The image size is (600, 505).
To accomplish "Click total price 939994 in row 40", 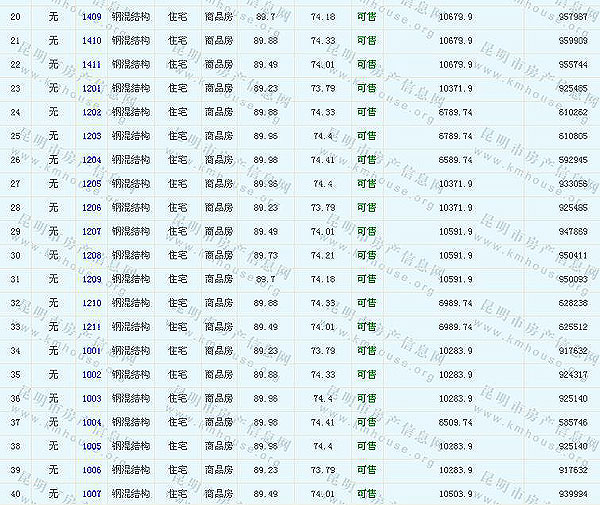I will 572,494.
